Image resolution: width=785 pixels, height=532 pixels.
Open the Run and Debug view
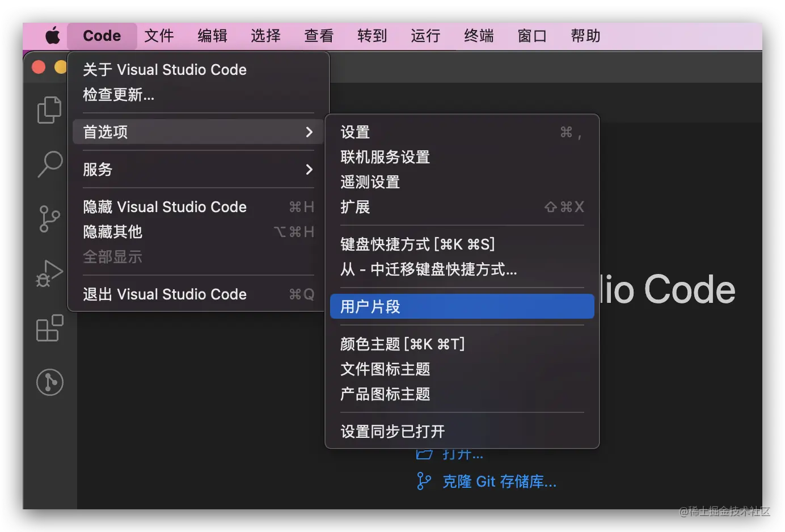[x=49, y=273]
